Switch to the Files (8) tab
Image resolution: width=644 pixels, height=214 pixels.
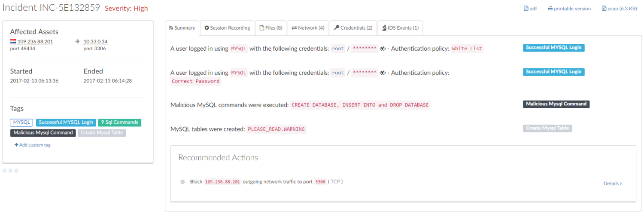pos(270,28)
